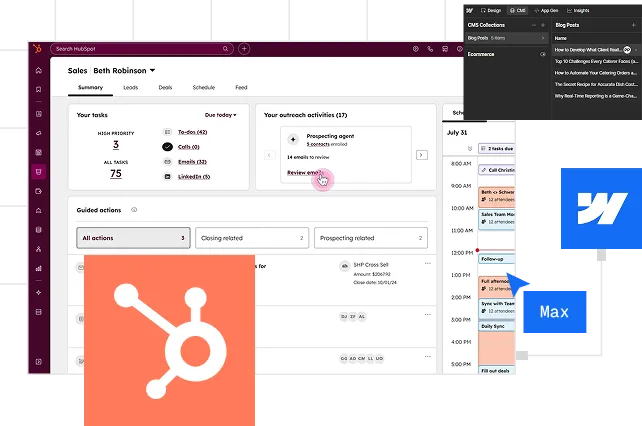Image resolution: width=642 pixels, height=426 pixels.
Task: Click the magnifier icon in HubSpot search
Action: tap(225, 49)
